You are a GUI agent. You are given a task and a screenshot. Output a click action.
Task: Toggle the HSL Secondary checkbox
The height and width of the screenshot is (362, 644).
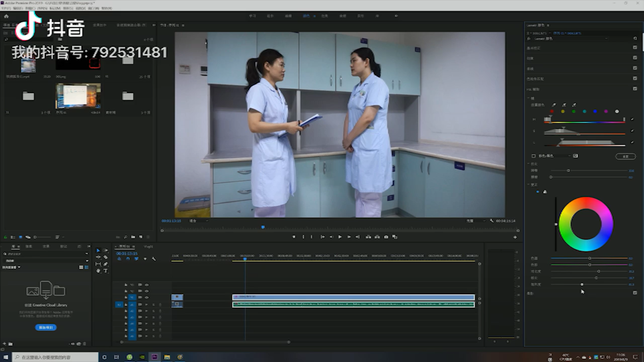tap(635, 89)
